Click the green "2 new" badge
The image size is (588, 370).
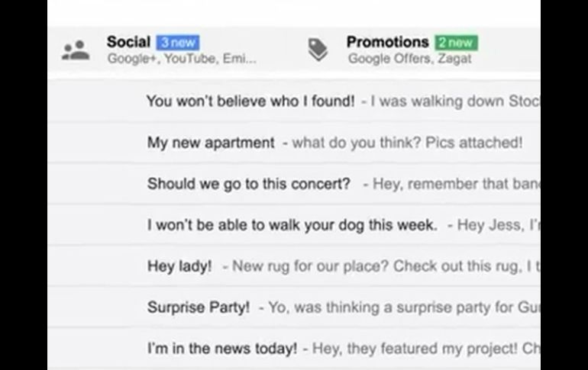(x=456, y=43)
